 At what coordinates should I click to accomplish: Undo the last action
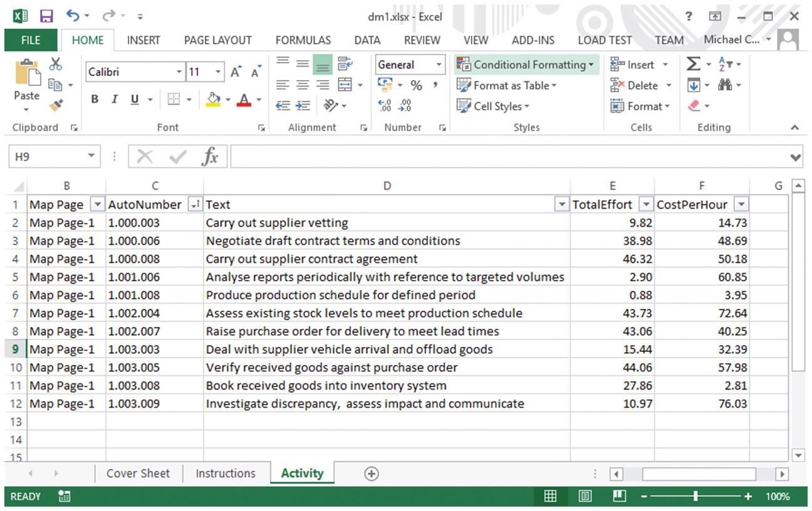pyautogui.click(x=73, y=16)
